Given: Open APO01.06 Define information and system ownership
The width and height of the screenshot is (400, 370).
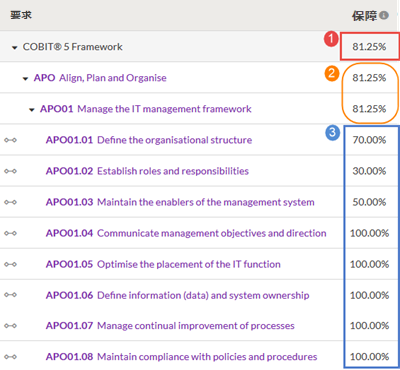Looking at the screenshot, I should point(177,295).
